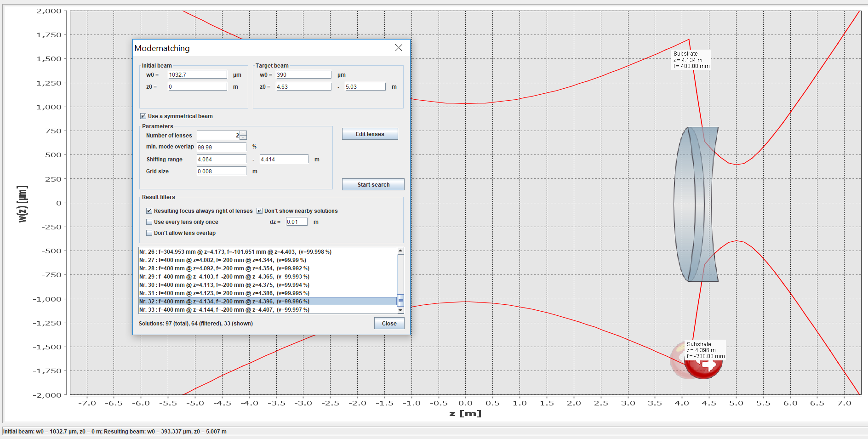Click the status bar beam info text
Screen dimensions: 868x439
pos(115,432)
